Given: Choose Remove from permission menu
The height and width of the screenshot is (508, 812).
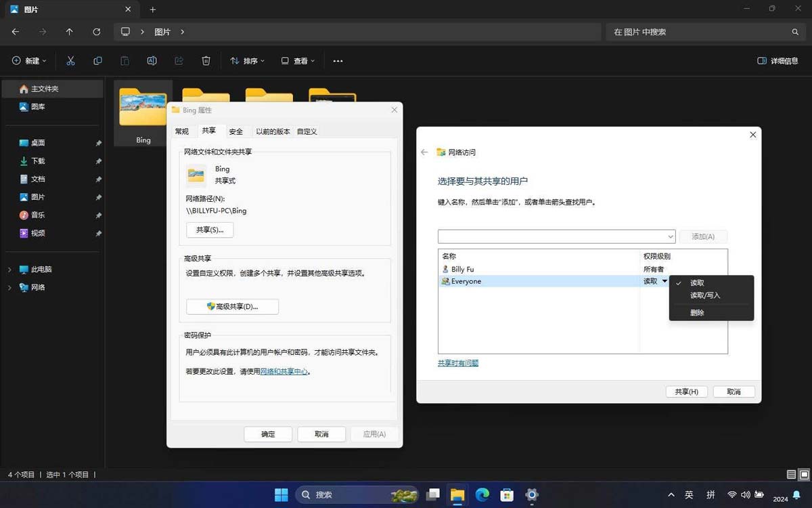Looking at the screenshot, I should (697, 313).
